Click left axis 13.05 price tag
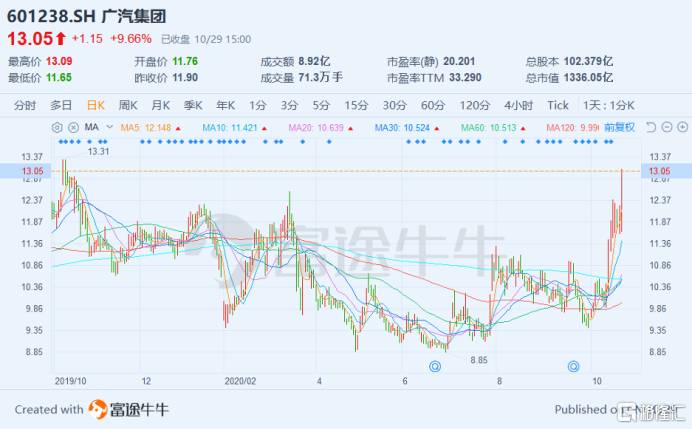Screen dimensions: 692x429 26,171
